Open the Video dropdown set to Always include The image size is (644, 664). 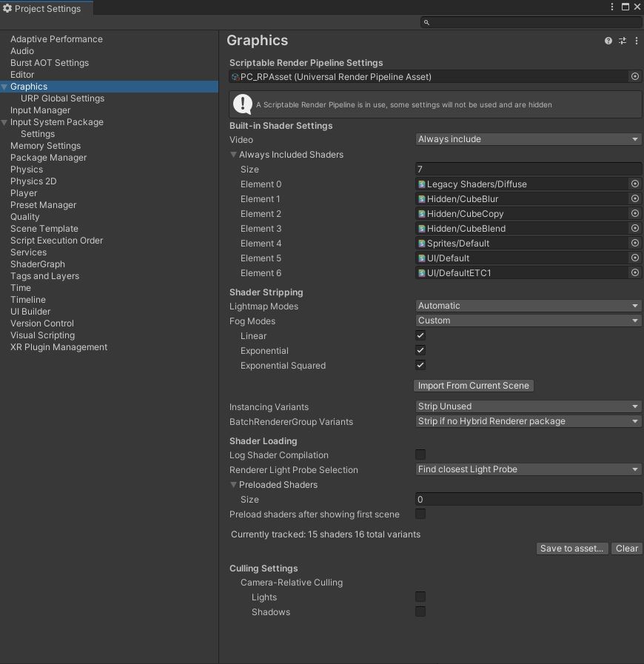tap(529, 139)
